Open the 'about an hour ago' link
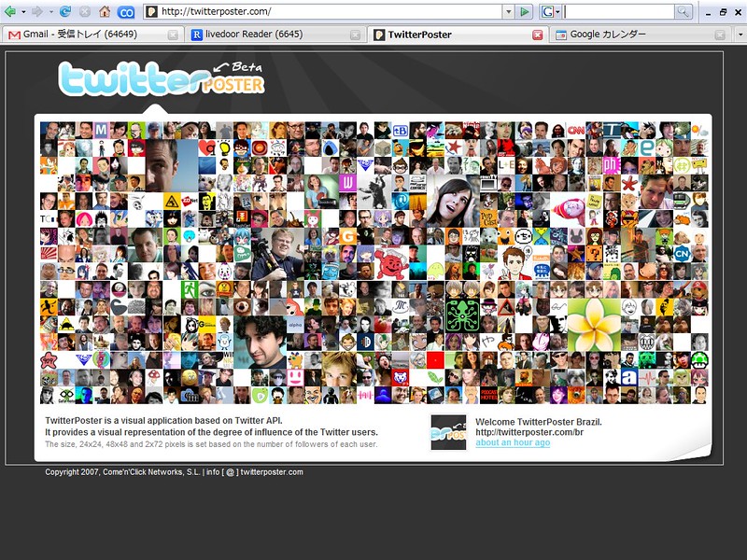Image resolution: width=747 pixels, height=560 pixels. (x=513, y=442)
